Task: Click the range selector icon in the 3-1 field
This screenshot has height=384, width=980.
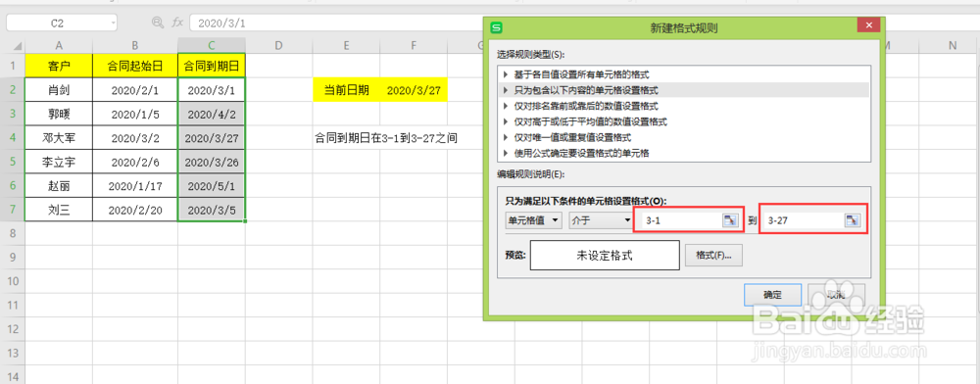Action: click(729, 219)
